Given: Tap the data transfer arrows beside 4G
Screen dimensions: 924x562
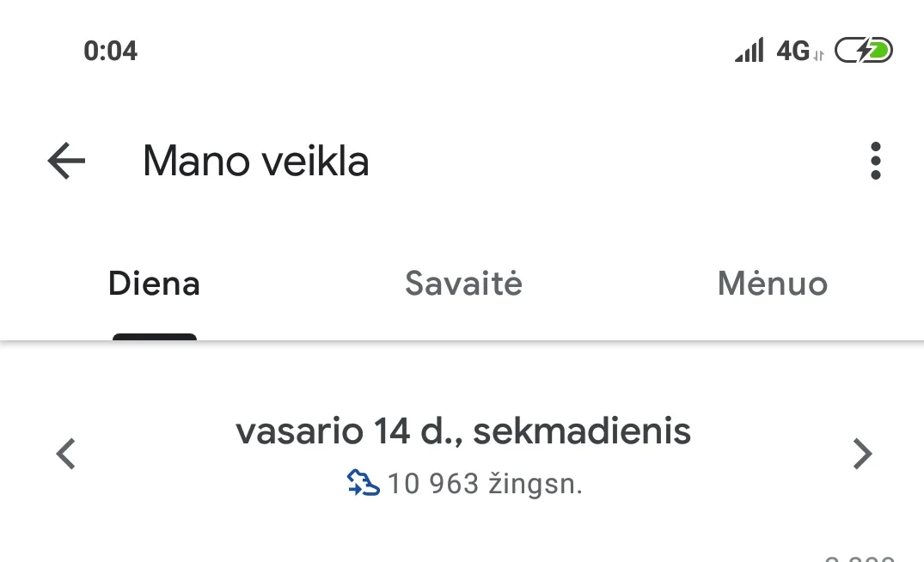Looking at the screenshot, I should tap(818, 56).
